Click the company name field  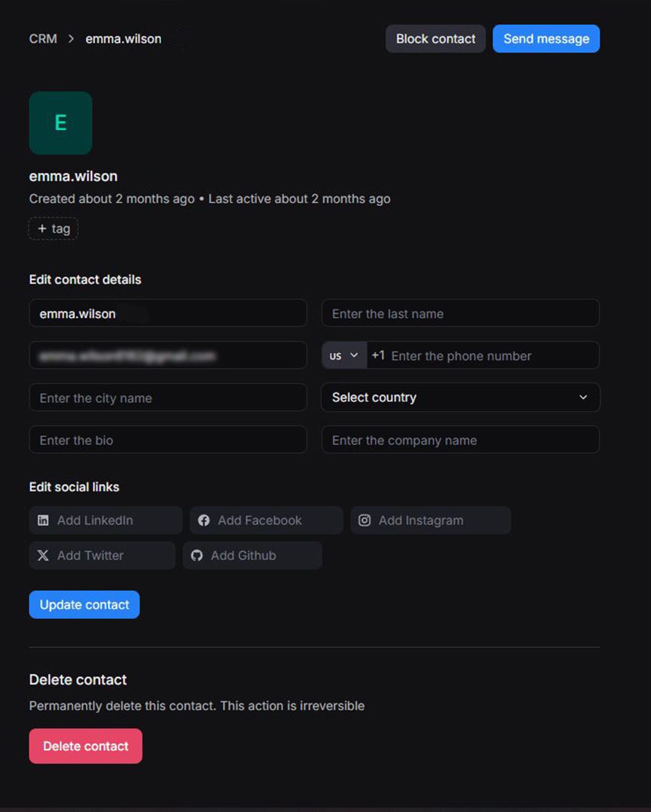460,440
